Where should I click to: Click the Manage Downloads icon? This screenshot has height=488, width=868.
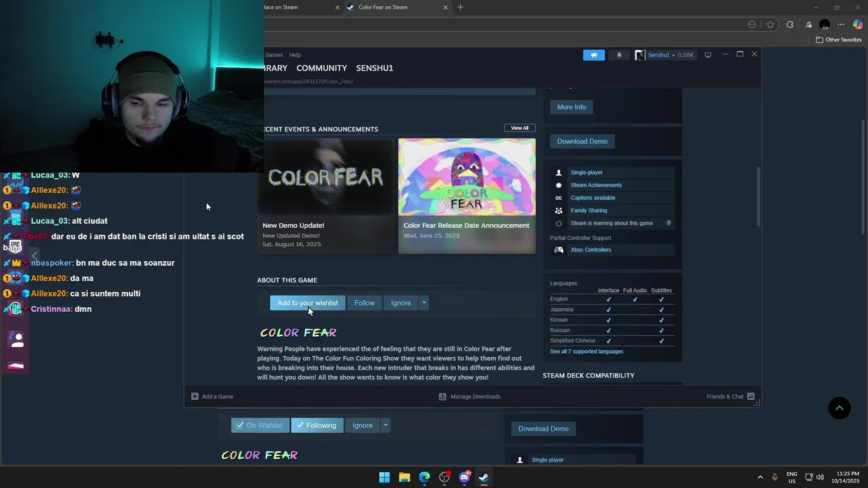point(443,396)
